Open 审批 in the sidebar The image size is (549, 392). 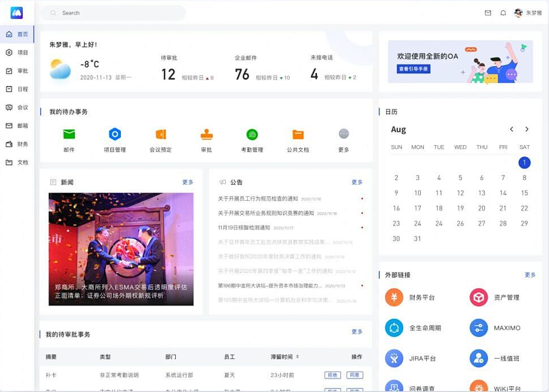(17, 71)
